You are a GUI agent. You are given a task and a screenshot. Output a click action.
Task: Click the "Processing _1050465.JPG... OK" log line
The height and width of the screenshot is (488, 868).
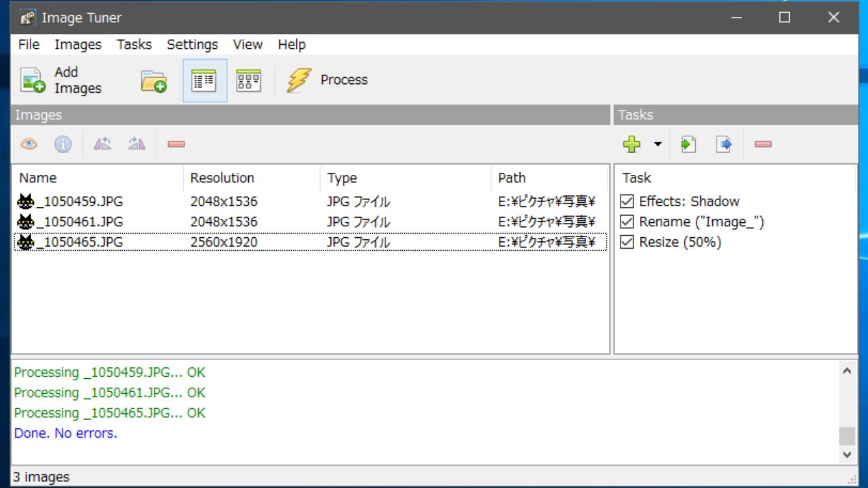coord(109,413)
